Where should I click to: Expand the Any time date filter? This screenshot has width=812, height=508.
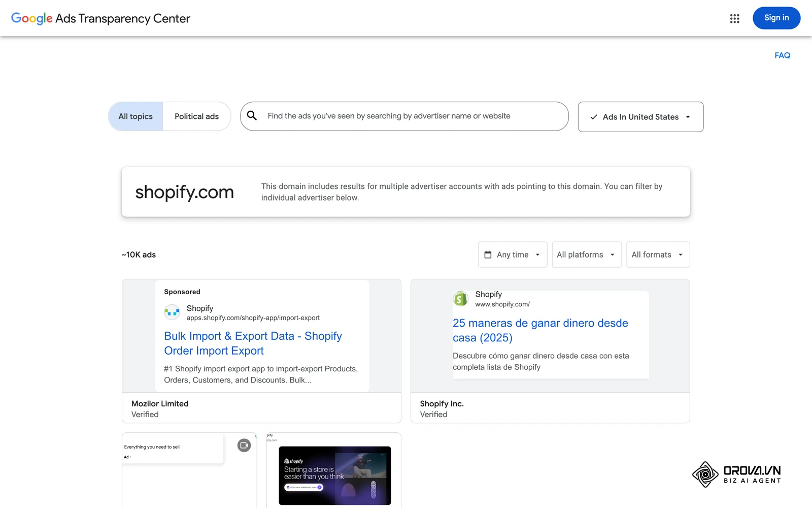[513, 255]
